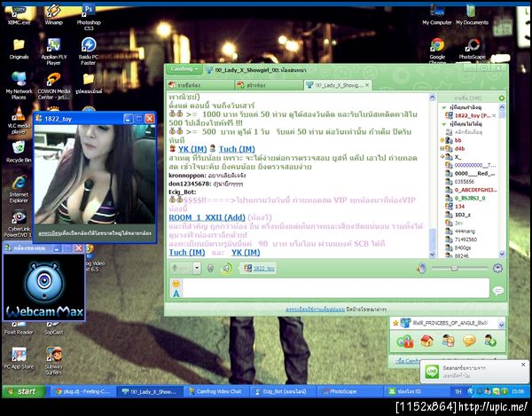Click the YK (IM) link in top message
Viewport: 532px width, 416px height.
(192, 149)
